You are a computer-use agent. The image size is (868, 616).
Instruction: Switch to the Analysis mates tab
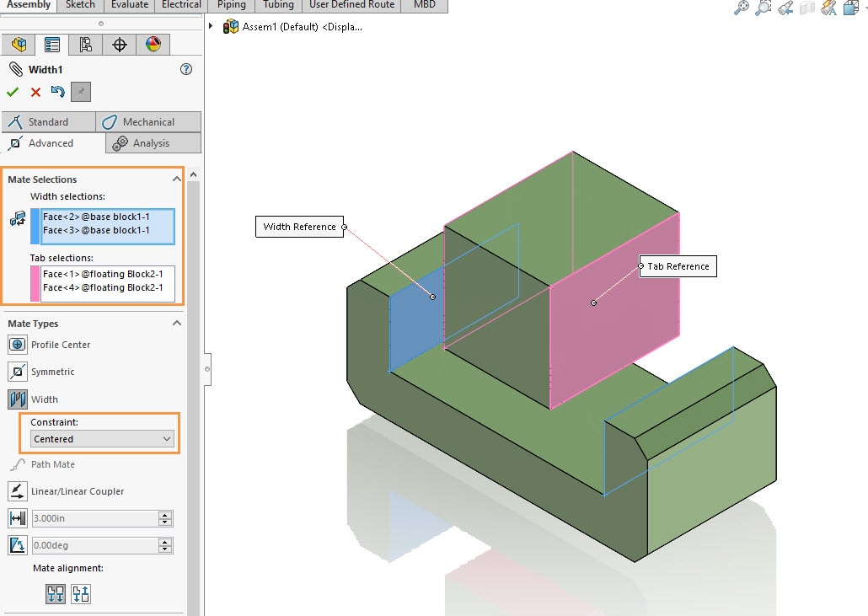153,142
